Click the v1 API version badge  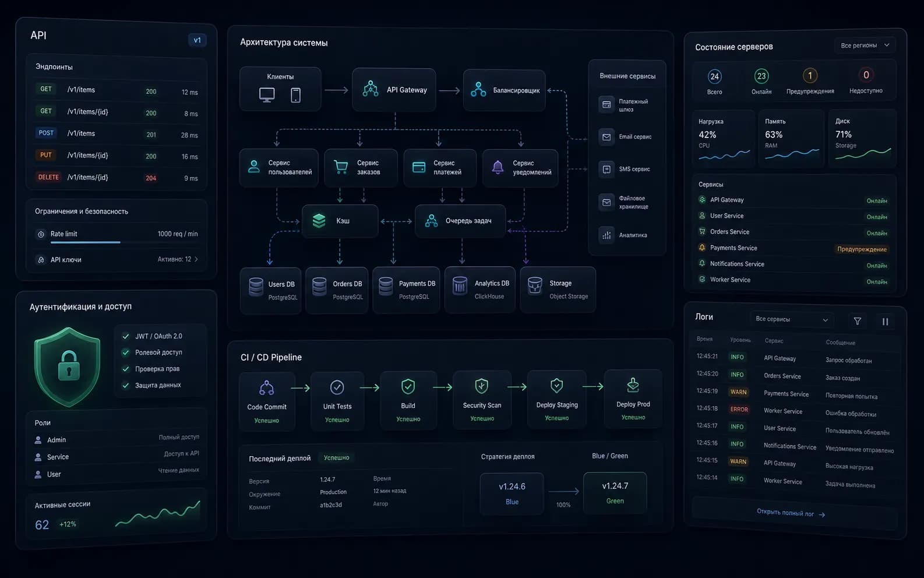click(x=197, y=40)
